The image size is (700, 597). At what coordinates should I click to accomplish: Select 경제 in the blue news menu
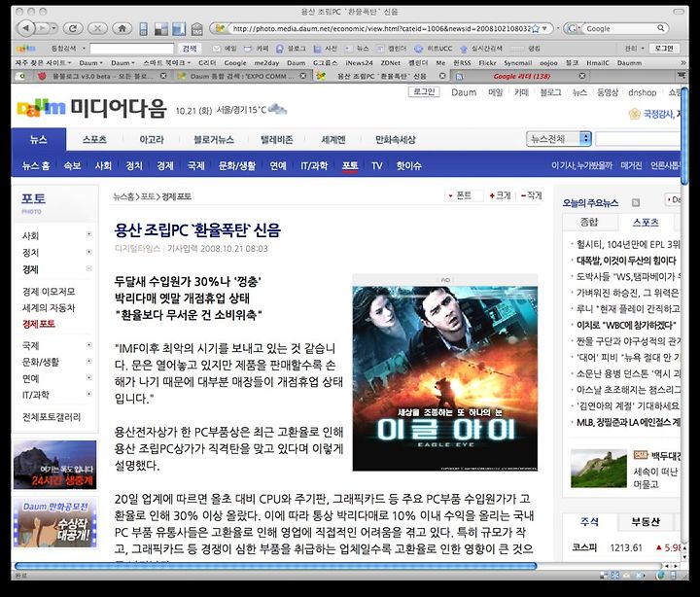pyautogui.click(x=164, y=165)
